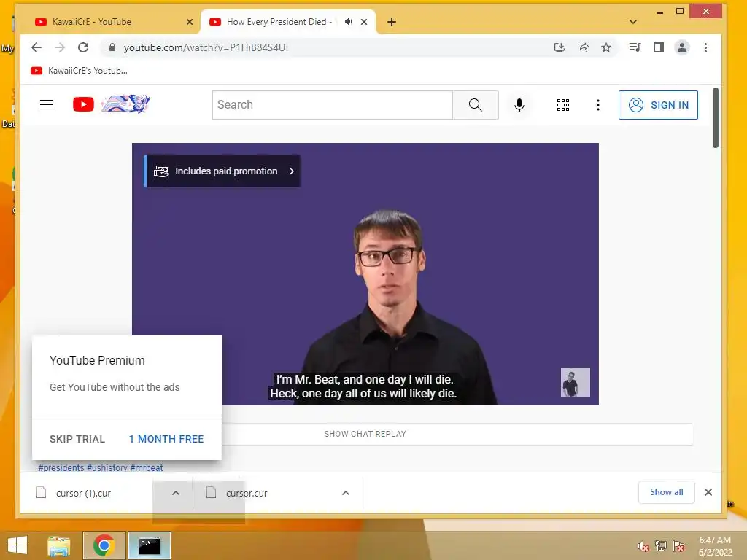Screen dimensions: 747x560
Task: Click Show all downloads
Action: (667, 492)
